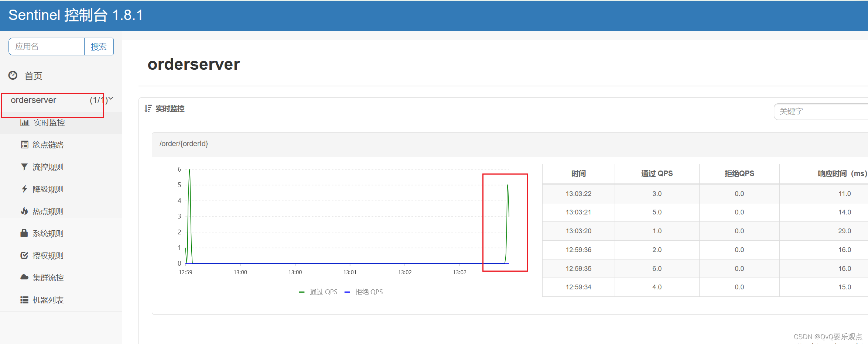Go to 流控规则 menu item

click(x=48, y=167)
